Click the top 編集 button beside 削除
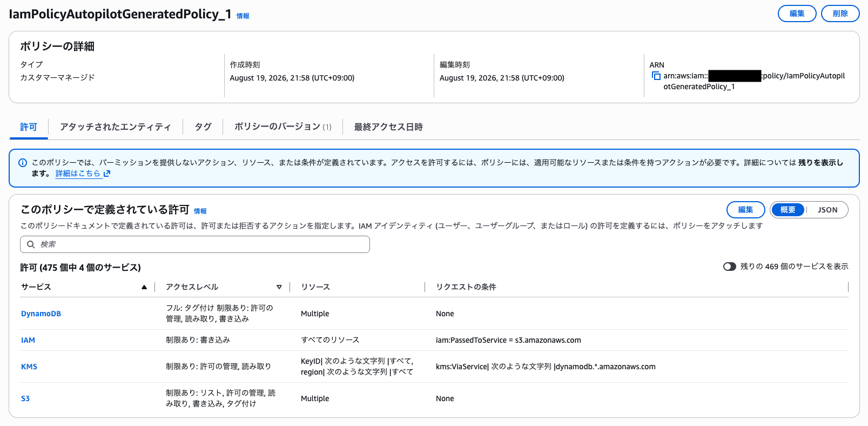 coord(797,14)
